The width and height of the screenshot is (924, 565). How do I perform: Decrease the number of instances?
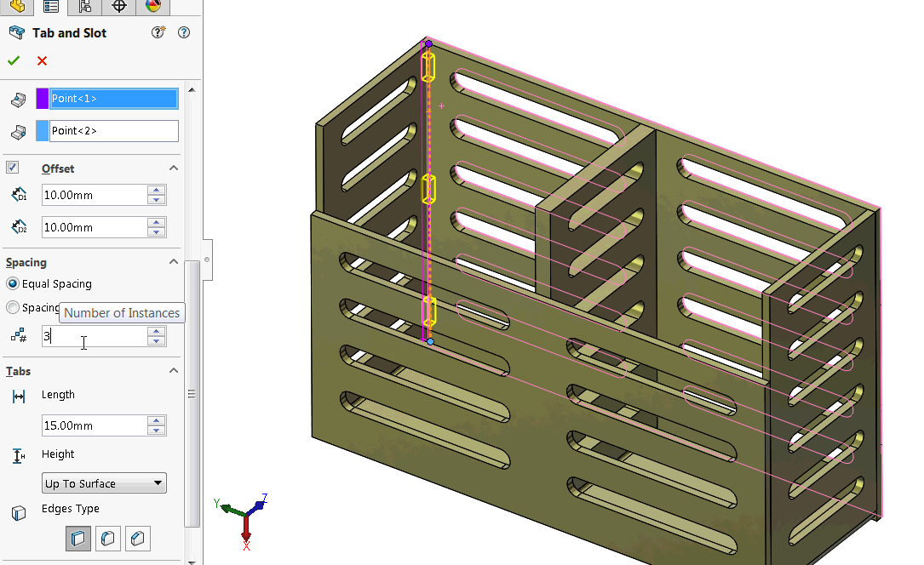(156, 341)
